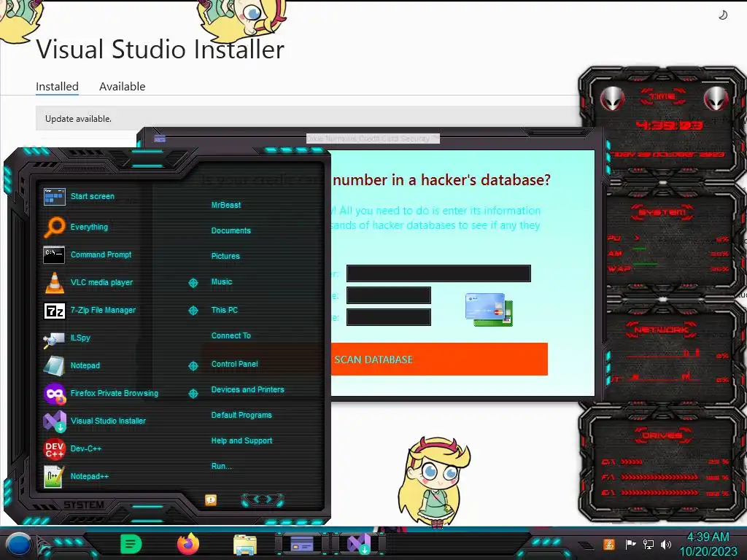This screenshot has width=747, height=560.
Task: Switch to Visual Studio Installer on taskbar
Action: (359, 544)
